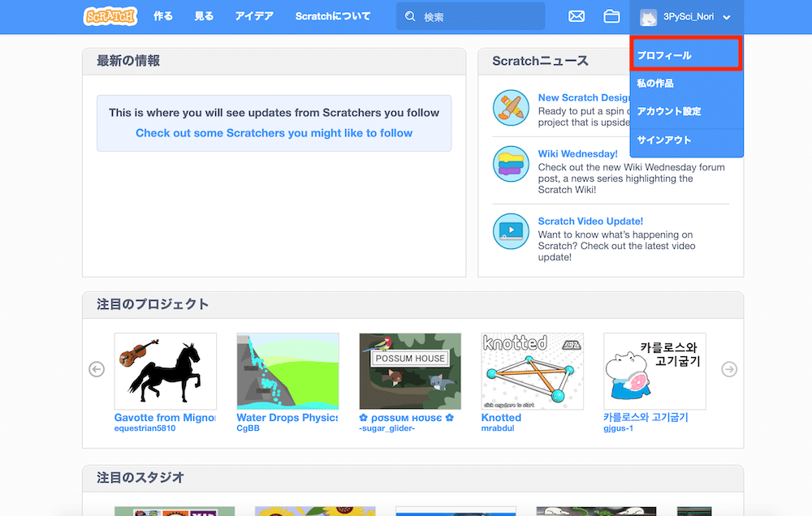Image resolution: width=812 pixels, height=516 pixels.
Task: Open Gavotte from Mignon project title
Action: tap(165, 418)
